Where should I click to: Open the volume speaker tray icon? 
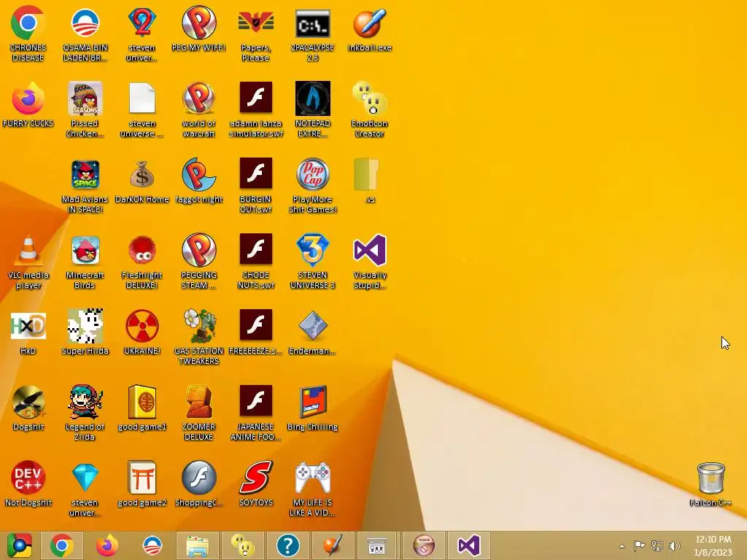click(675, 545)
